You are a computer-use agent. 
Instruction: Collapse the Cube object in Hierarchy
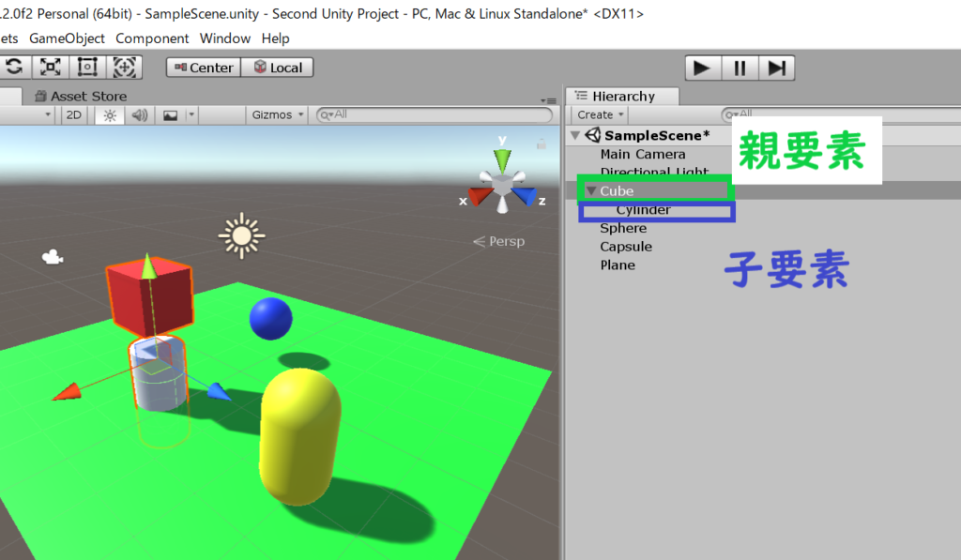point(591,191)
